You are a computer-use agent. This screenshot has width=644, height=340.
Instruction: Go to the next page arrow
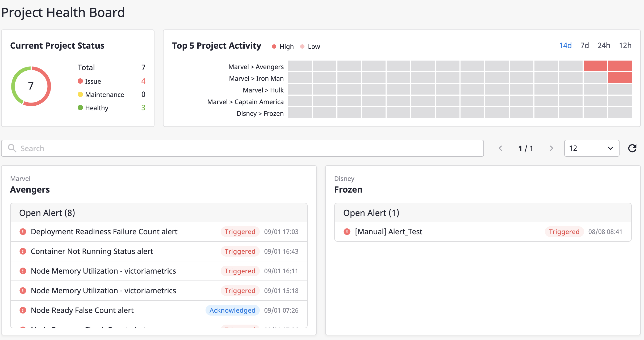tap(551, 148)
